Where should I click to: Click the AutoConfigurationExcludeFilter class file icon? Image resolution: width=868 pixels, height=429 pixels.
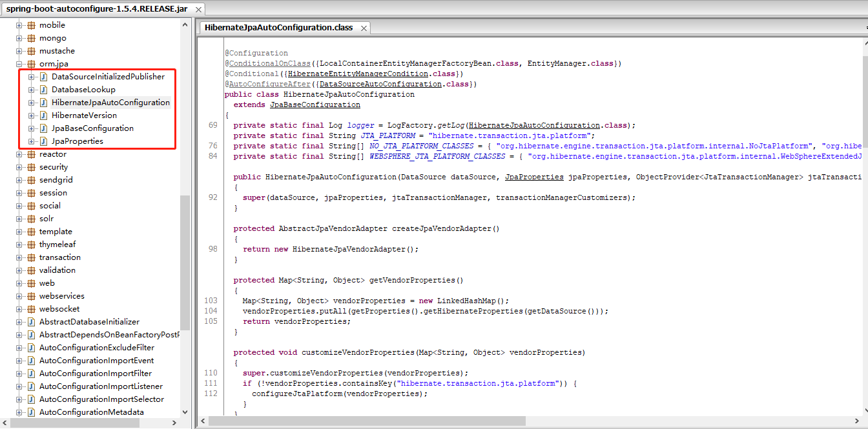tap(31, 348)
